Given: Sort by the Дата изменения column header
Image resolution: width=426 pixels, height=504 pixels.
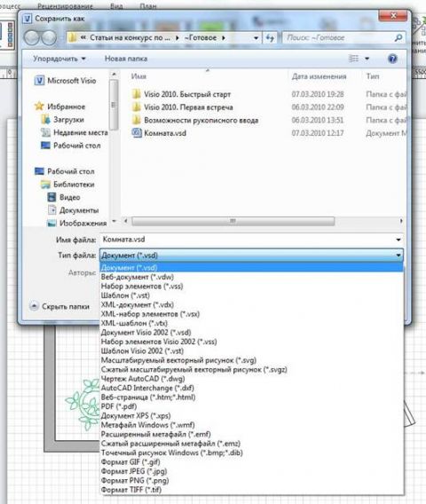Looking at the screenshot, I should [319, 76].
